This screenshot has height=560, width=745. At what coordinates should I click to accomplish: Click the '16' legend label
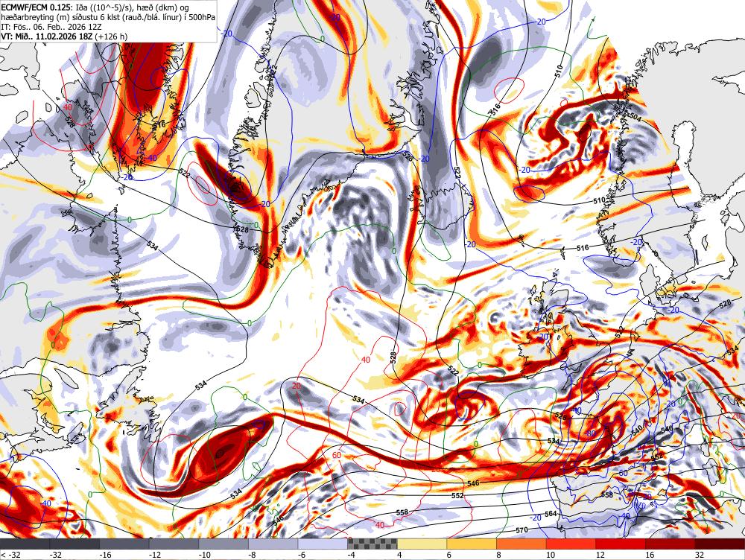[x=650, y=555]
